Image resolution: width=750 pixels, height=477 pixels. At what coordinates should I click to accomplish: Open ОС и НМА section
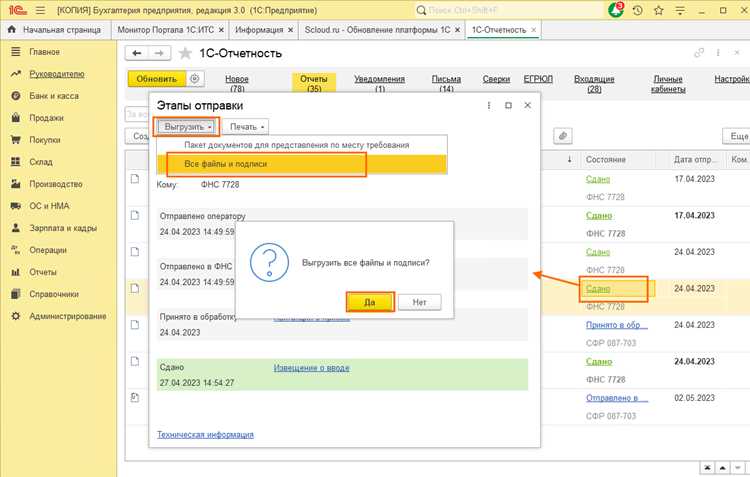coord(49,206)
